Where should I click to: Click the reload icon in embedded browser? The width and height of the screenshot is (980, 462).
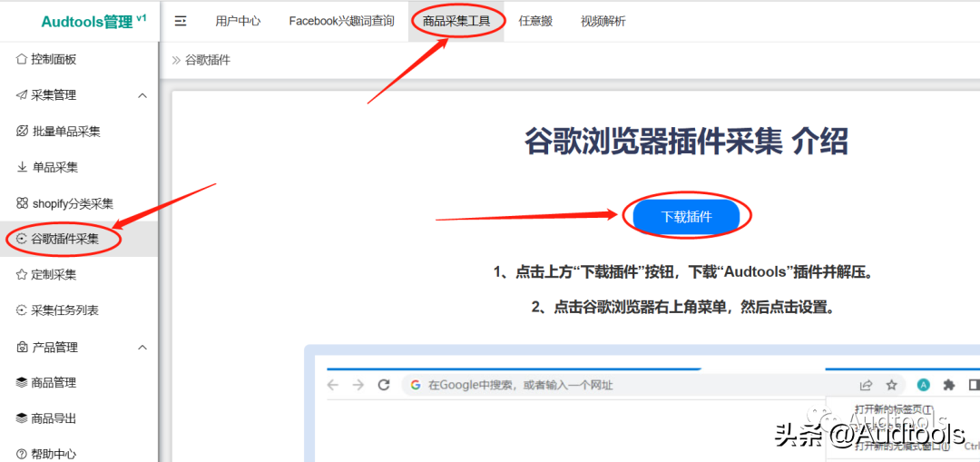pyautogui.click(x=385, y=385)
